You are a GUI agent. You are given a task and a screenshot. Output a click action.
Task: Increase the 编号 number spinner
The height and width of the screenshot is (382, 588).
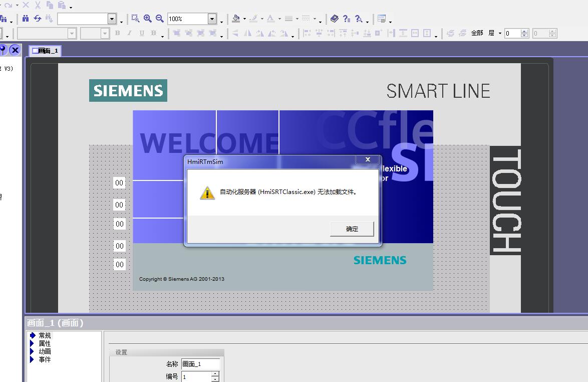(215, 374)
